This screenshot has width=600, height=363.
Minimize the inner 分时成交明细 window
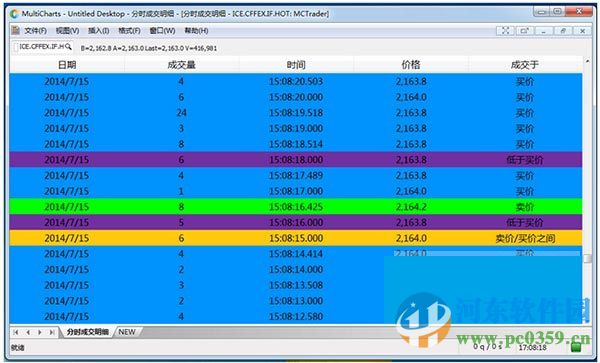tap(544, 31)
